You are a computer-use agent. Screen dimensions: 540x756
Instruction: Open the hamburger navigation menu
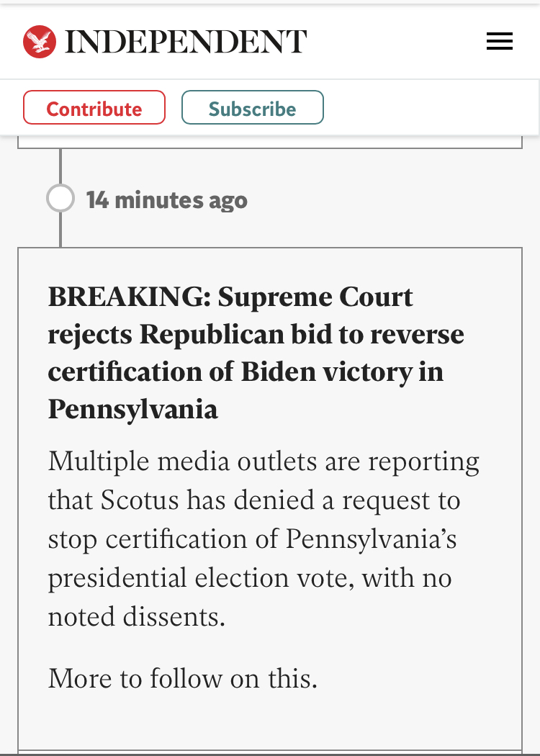tap(499, 42)
